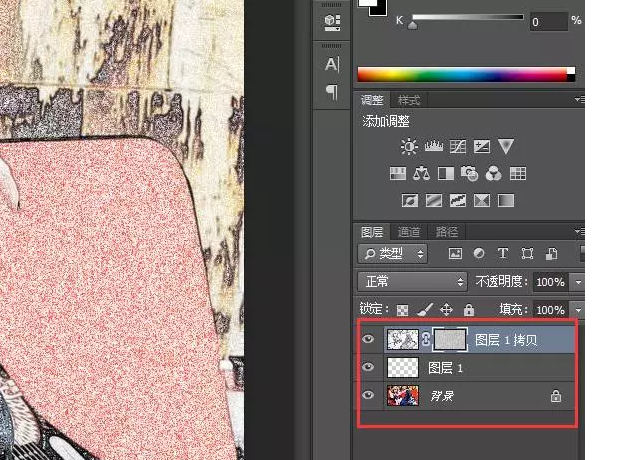Open the Adjustments panel menu
Viewport: 627px width, 460px height.
(x=579, y=99)
